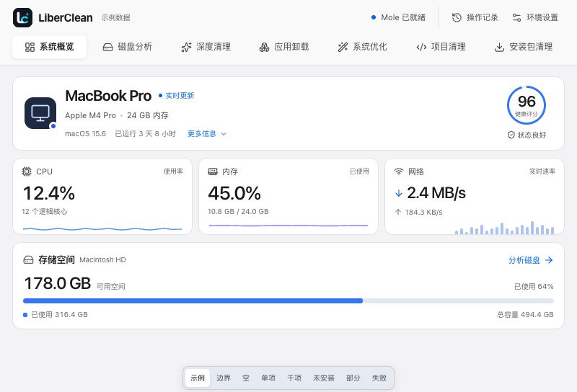Click the download speed arrow icon
Screen dimensions: 577x392
[x=399, y=193]
